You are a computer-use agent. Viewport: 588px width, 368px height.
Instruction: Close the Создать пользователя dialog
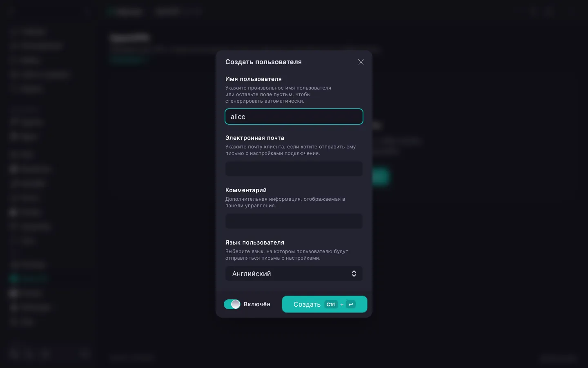tap(361, 62)
